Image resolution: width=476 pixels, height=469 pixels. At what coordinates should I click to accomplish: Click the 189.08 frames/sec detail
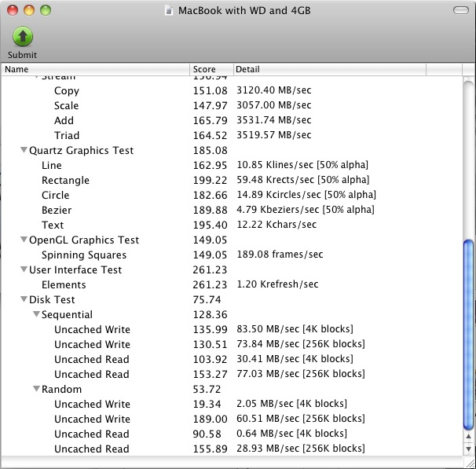(280, 255)
